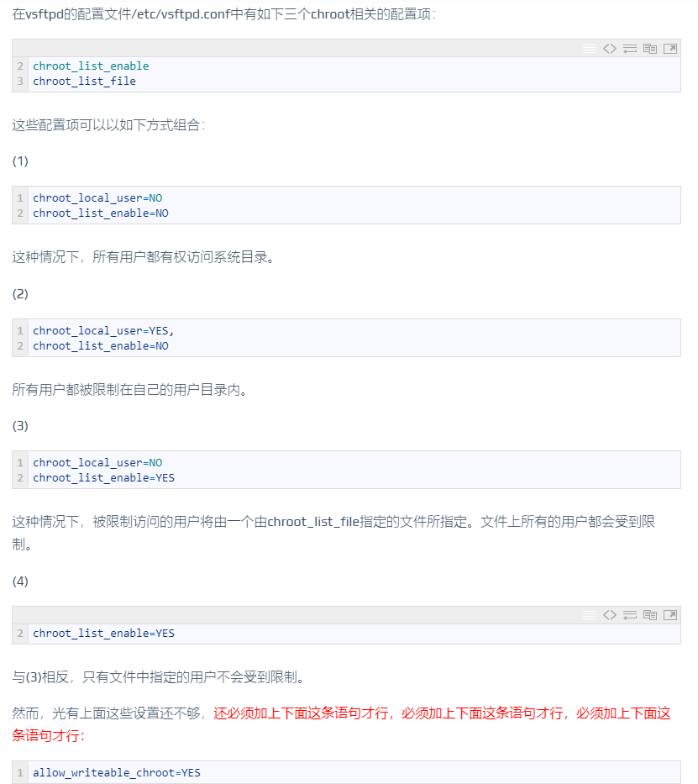Click the red warning text '还必须加上下面这条语句才行'
698x784 pixels.
coord(301,713)
